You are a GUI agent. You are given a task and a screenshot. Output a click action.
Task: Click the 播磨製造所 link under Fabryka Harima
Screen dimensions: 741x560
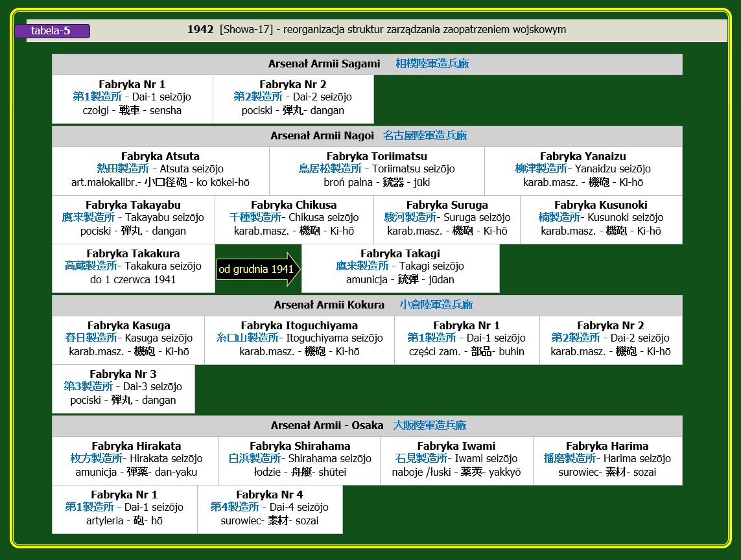569,459
